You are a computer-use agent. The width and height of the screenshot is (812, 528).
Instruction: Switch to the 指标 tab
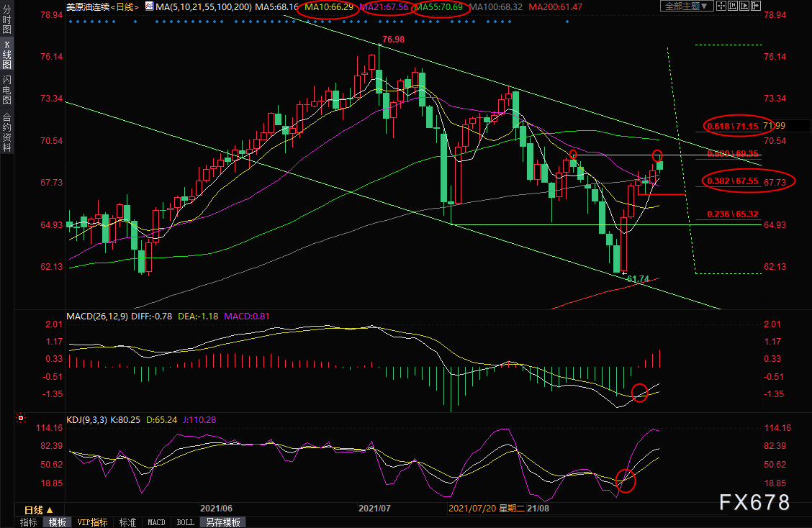[29, 522]
